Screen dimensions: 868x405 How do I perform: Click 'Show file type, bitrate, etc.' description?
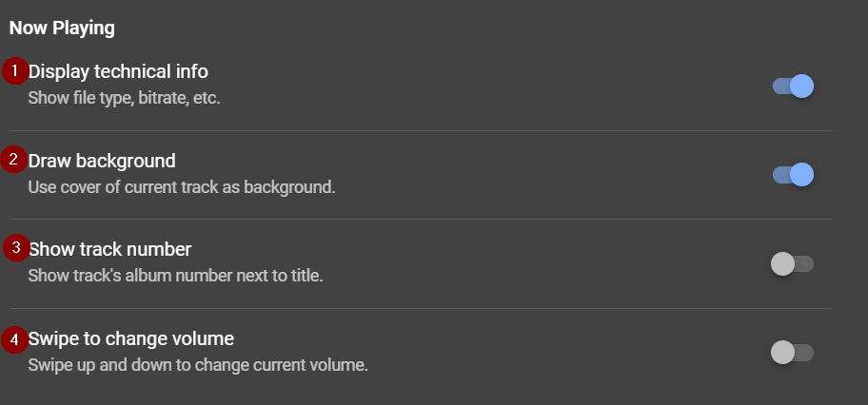point(124,97)
